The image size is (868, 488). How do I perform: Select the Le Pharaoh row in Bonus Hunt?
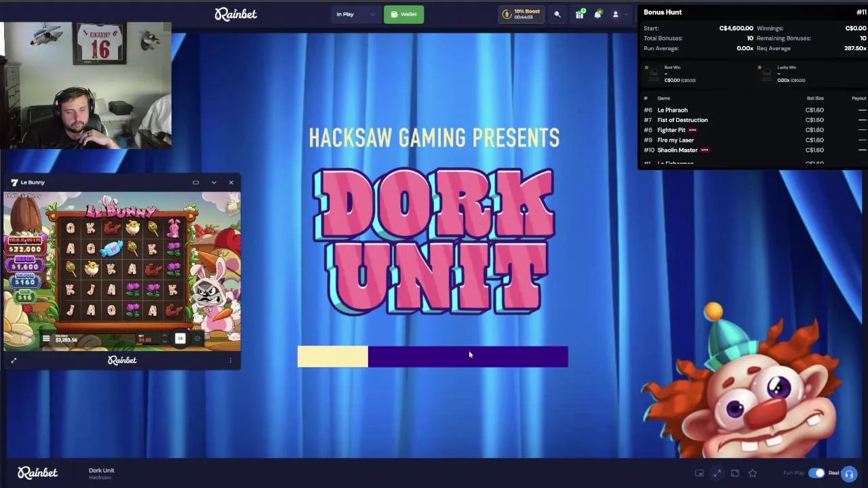[x=755, y=110]
